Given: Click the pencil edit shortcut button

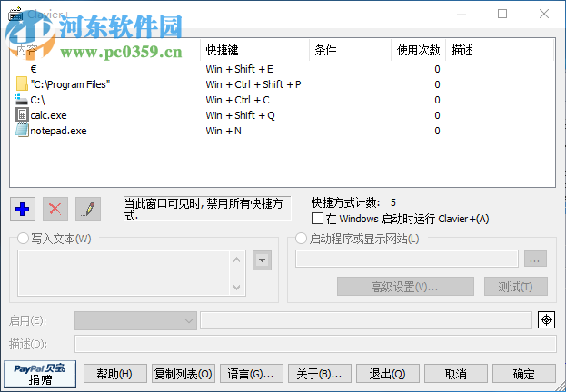Looking at the screenshot, I should tap(88, 209).
